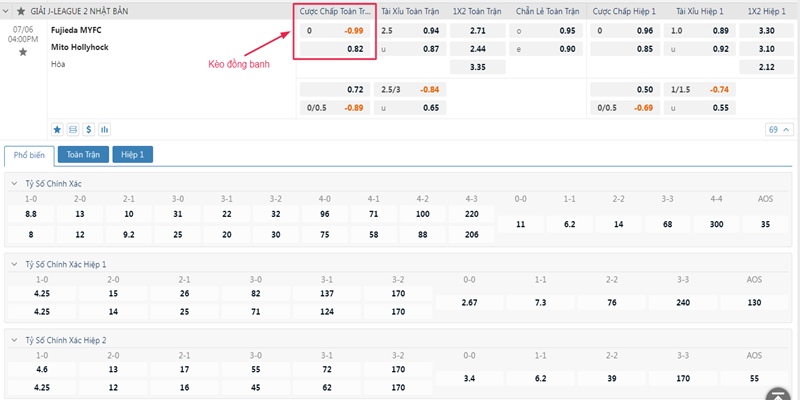The height and width of the screenshot is (400, 800).
Task: Collapse the 69 markets expander
Action: pyautogui.click(x=777, y=129)
